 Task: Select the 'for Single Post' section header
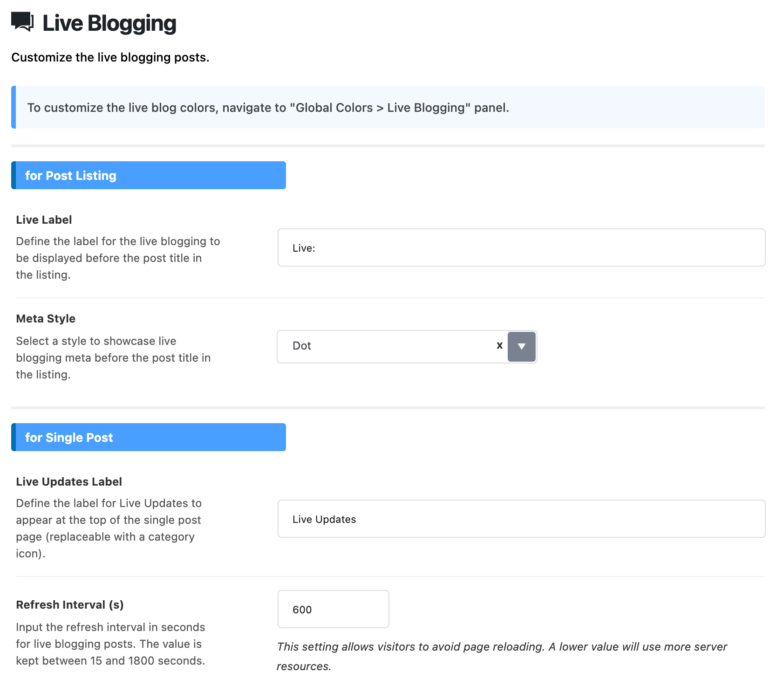(x=149, y=437)
